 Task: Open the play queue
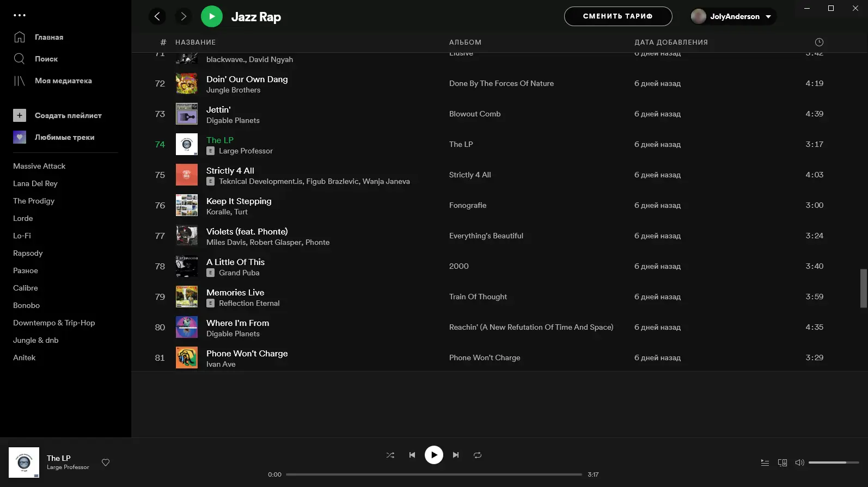[x=765, y=463]
